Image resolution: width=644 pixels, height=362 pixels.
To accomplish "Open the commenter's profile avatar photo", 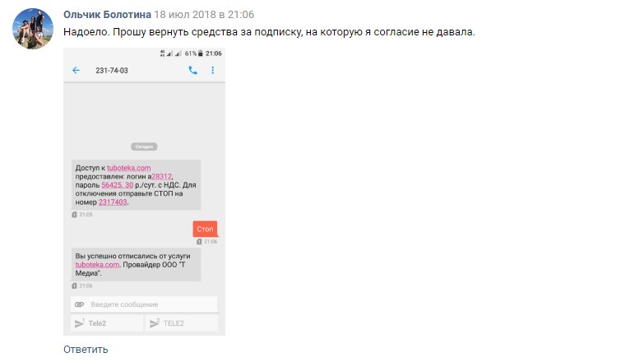I will tap(33, 29).
